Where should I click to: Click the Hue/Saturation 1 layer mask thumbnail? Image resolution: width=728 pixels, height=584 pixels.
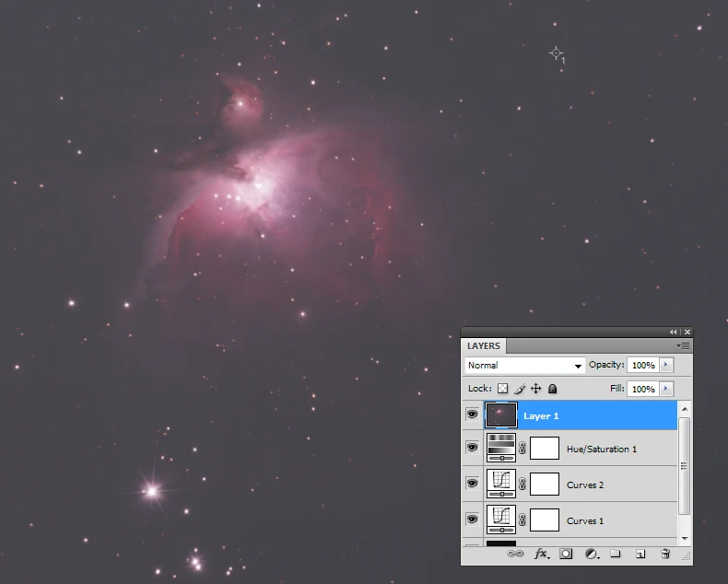coord(545,449)
